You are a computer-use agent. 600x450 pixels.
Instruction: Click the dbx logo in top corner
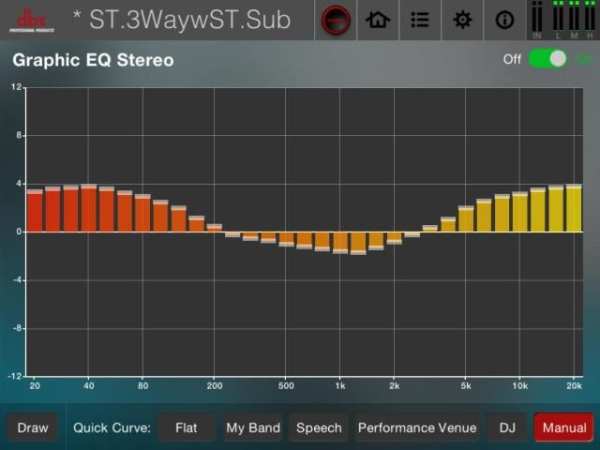pyautogui.click(x=32, y=20)
